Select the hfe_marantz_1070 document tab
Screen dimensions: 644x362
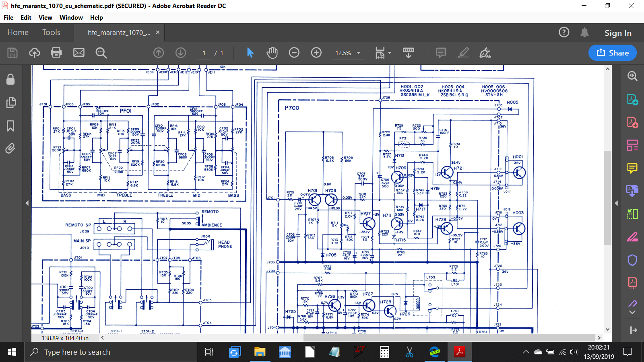(119, 33)
